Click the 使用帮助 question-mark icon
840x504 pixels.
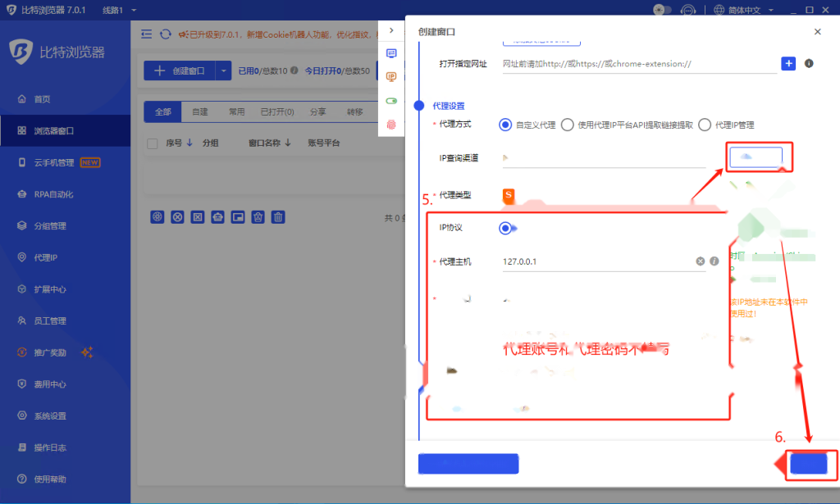click(x=22, y=479)
